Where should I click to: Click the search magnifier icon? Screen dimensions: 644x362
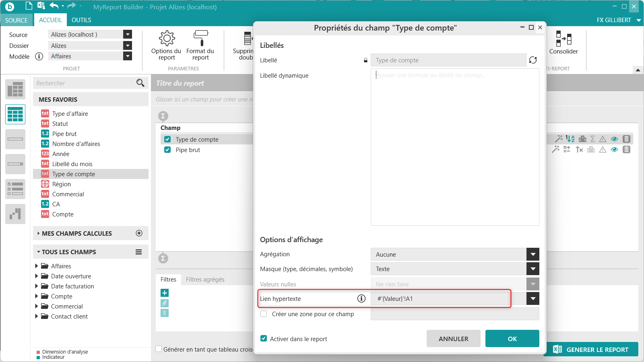[x=140, y=83]
